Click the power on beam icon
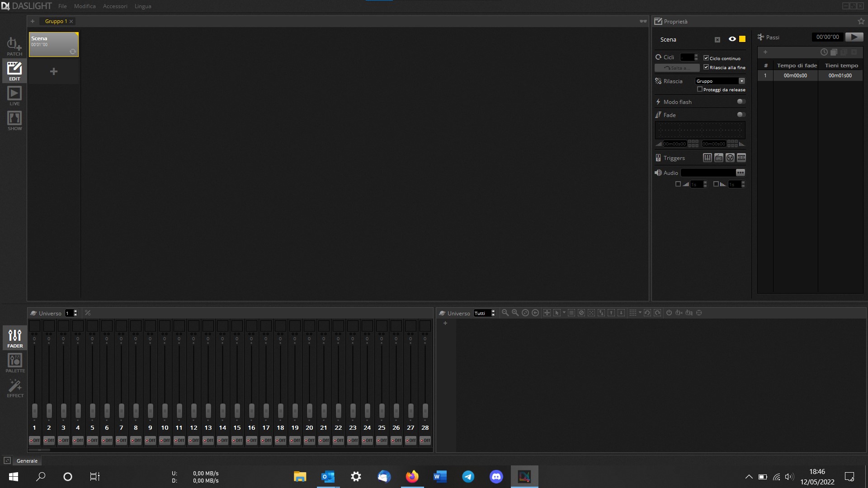This screenshot has height=488, width=868. point(669,313)
